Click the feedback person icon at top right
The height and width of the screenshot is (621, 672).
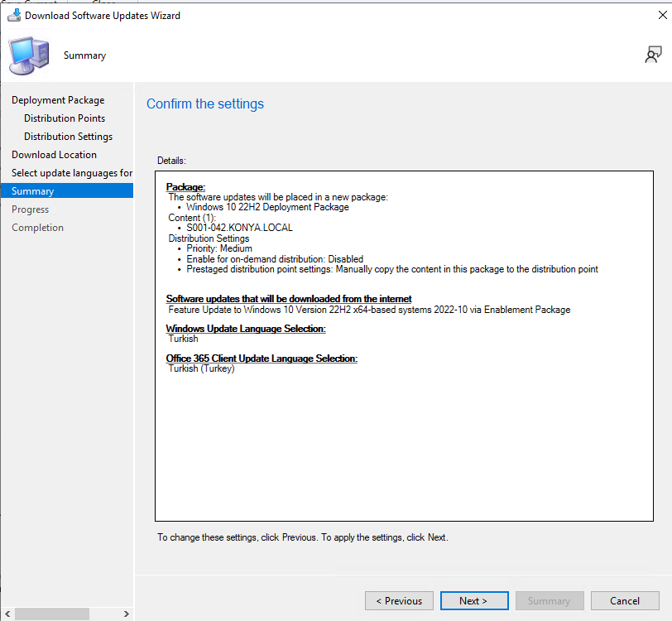point(653,55)
